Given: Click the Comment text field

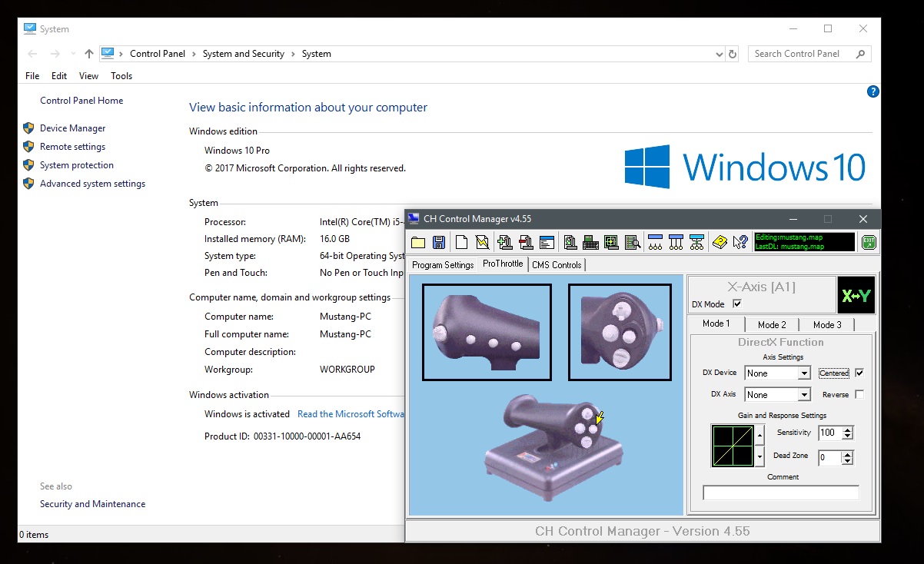Looking at the screenshot, I should coord(781,493).
